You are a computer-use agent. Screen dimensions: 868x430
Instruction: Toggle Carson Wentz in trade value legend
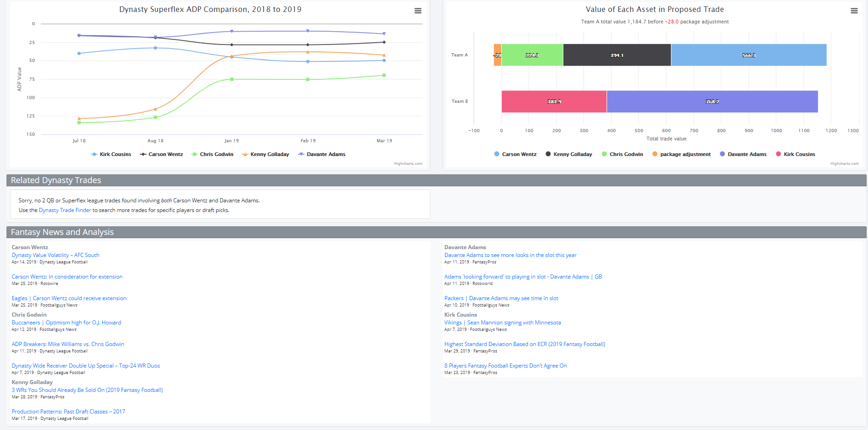515,154
